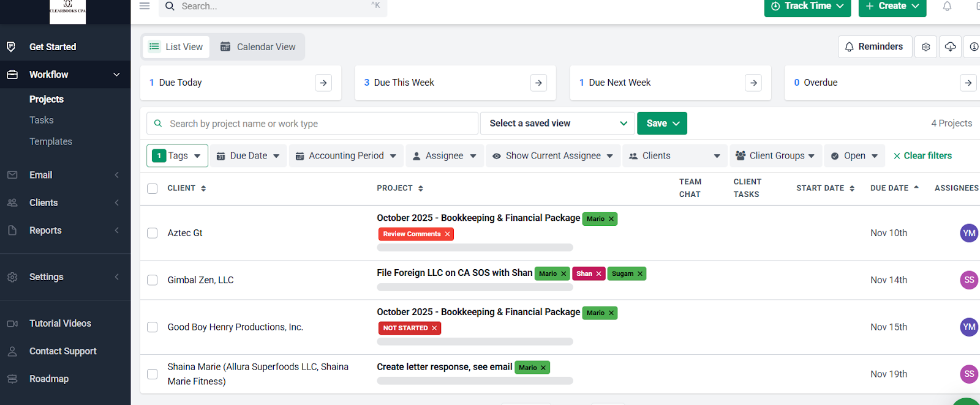Click the hamburger menu icon
Image resolution: width=980 pixels, height=405 pixels.
(x=145, y=6)
